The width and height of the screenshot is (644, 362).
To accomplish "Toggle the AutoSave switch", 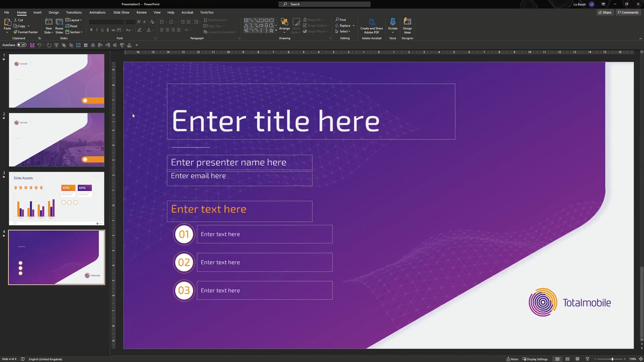I will [x=21, y=45].
